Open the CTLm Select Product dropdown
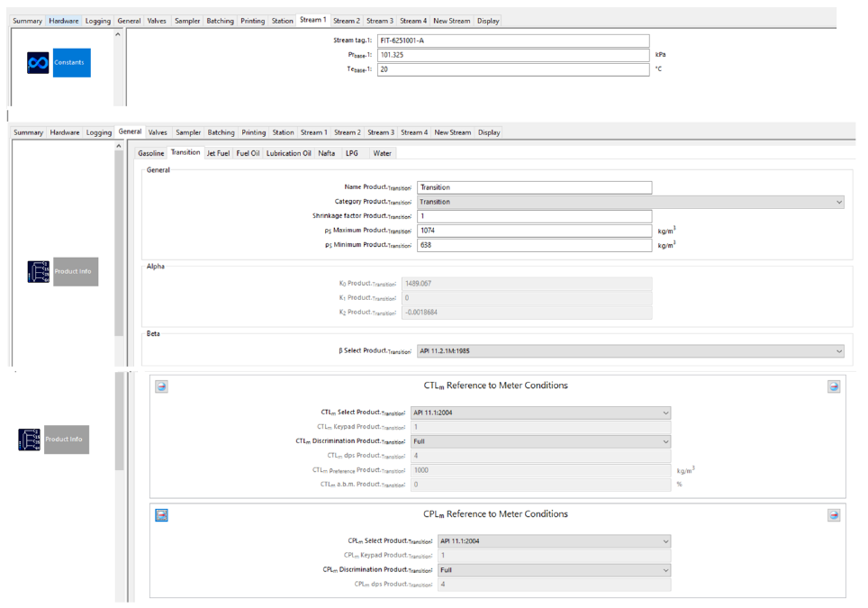This screenshot has height=608, width=868. [x=541, y=413]
